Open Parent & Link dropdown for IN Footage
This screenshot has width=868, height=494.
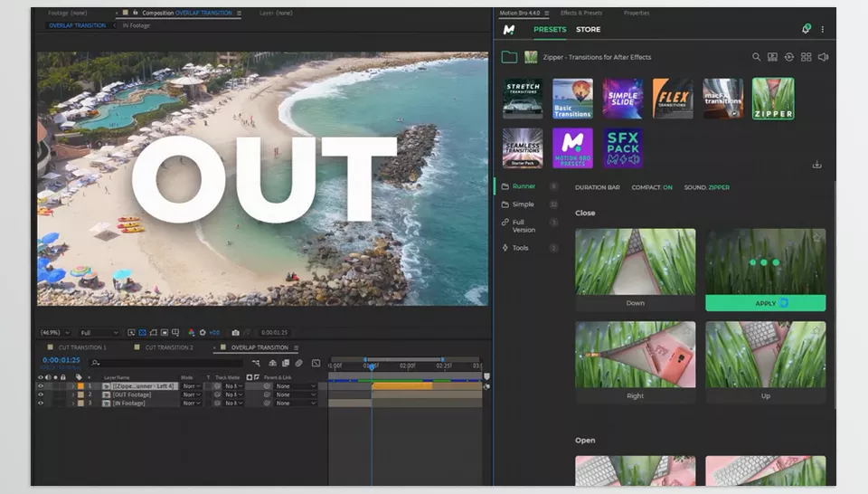296,404
